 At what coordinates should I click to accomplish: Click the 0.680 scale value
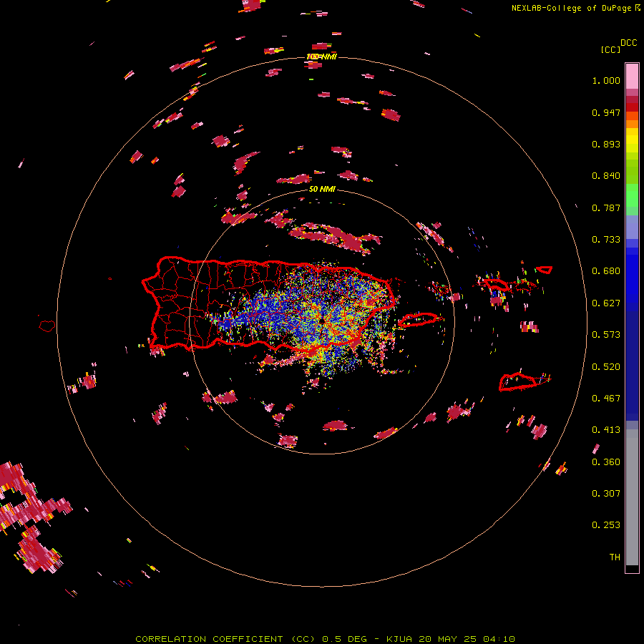606,271
